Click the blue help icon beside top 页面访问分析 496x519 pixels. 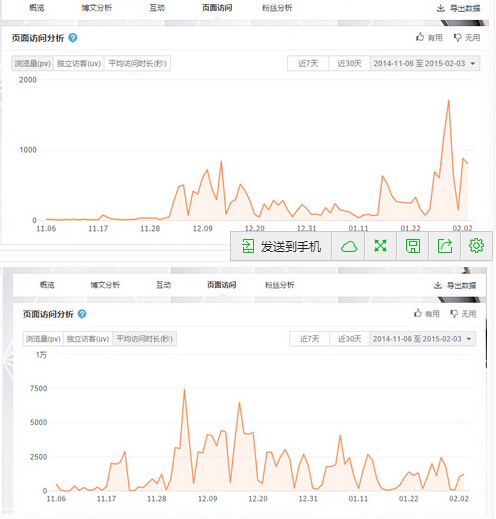[x=73, y=38]
